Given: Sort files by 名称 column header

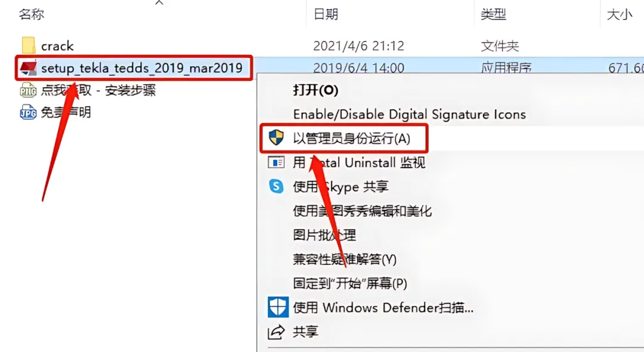Looking at the screenshot, I should click(x=31, y=14).
